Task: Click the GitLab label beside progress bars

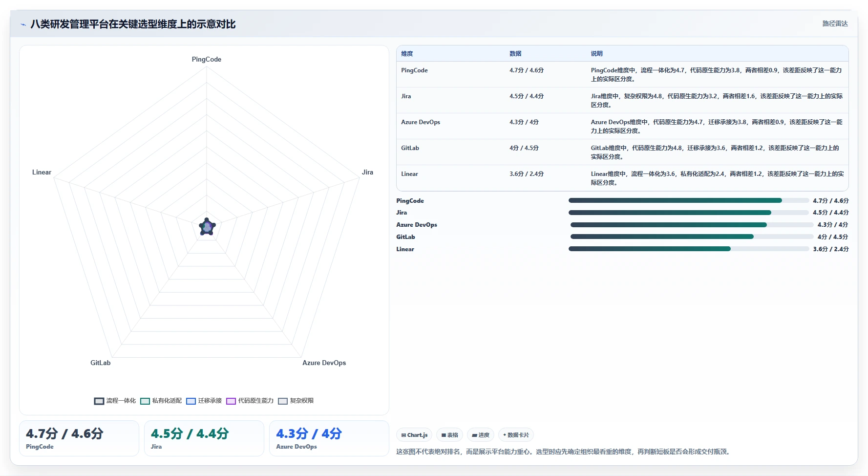Action: pos(405,237)
